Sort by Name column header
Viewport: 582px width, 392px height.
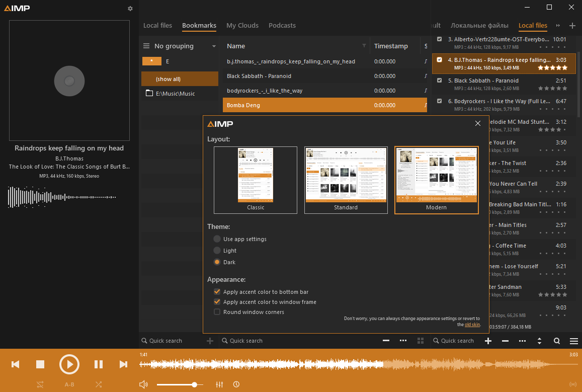coord(236,46)
